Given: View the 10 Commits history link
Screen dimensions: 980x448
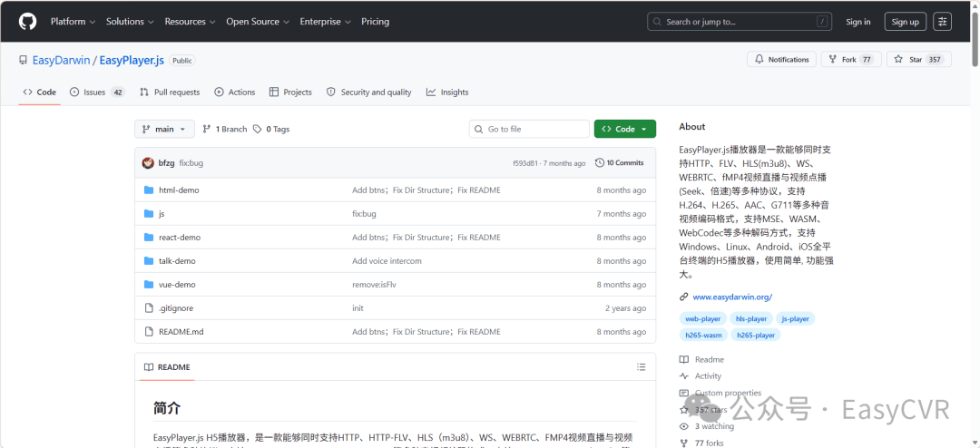Looking at the screenshot, I should [x=620, y=163].
